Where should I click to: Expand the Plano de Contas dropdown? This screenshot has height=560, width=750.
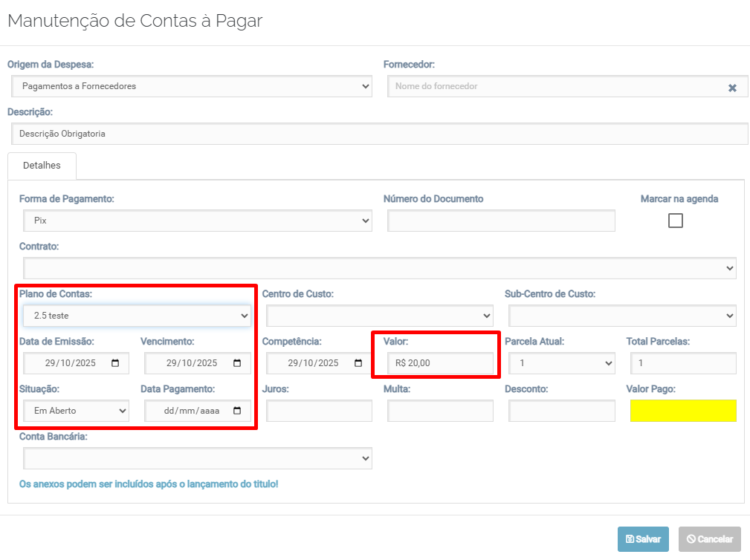click(x=137, y=316)
